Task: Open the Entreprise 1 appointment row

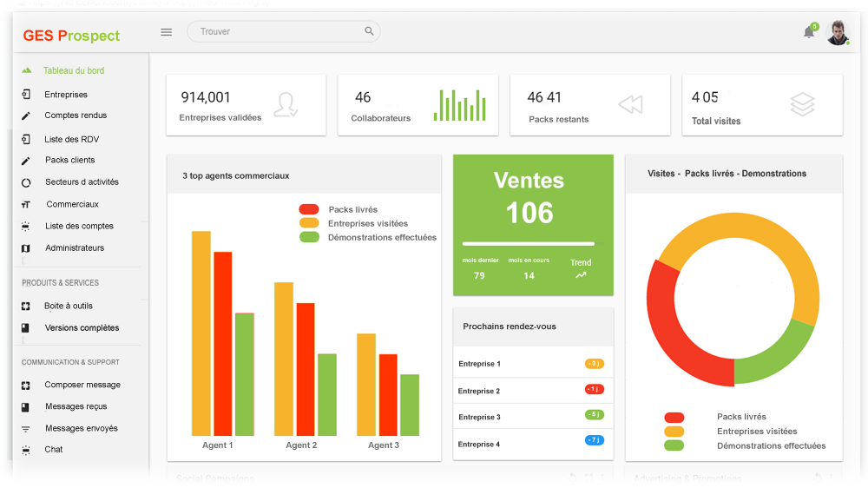Action: (532, 364)
